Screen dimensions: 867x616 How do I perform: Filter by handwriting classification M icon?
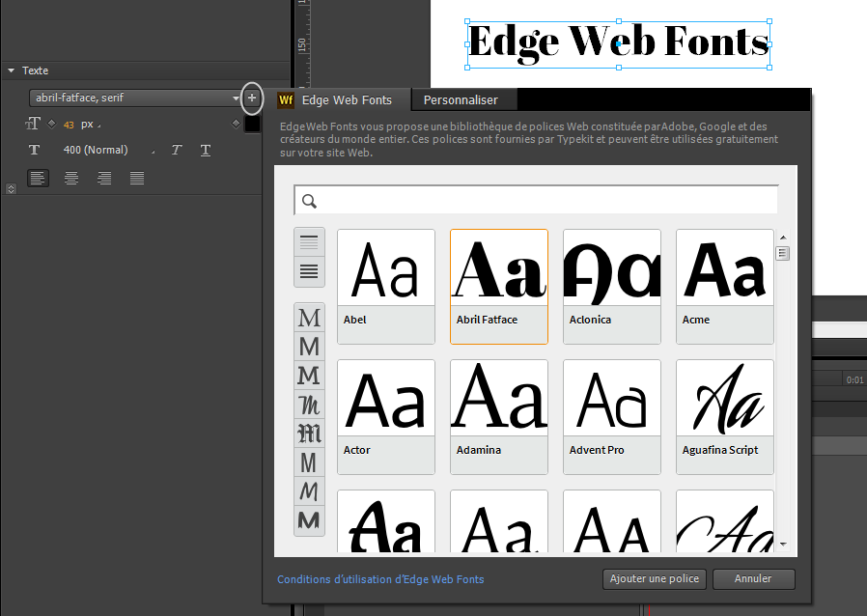click(309, 491)
